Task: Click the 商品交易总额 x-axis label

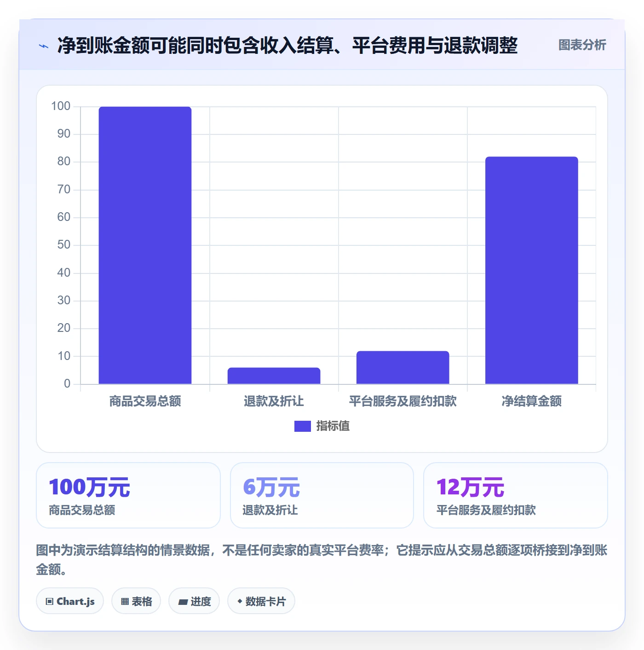Action: [145, 401]
